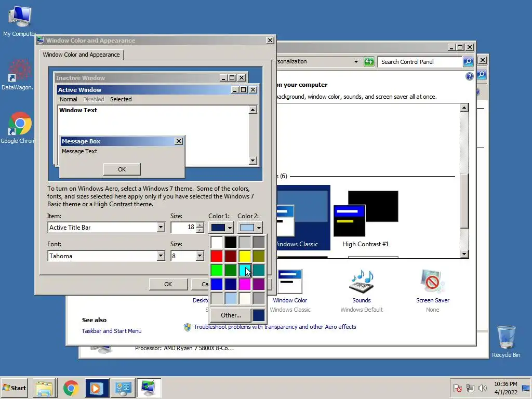Viewport: 532px width, 399px height.
Task: Open the DataWagon desktop shortcut
Action: pyautogui.click(x=18, y=74)
